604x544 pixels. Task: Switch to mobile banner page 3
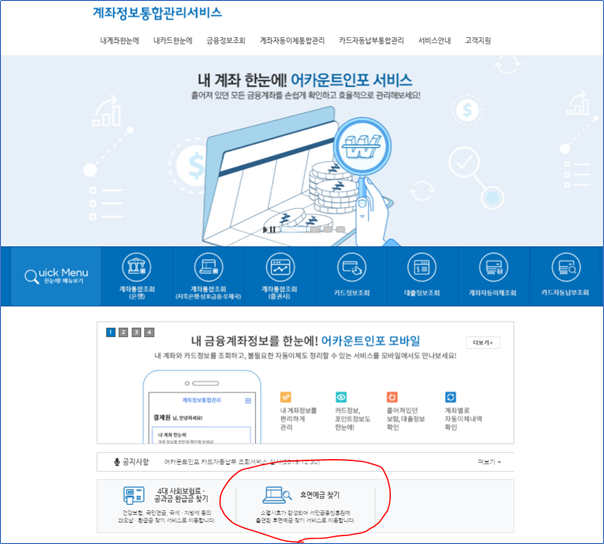pyautogui.click(x=136, y=332)
